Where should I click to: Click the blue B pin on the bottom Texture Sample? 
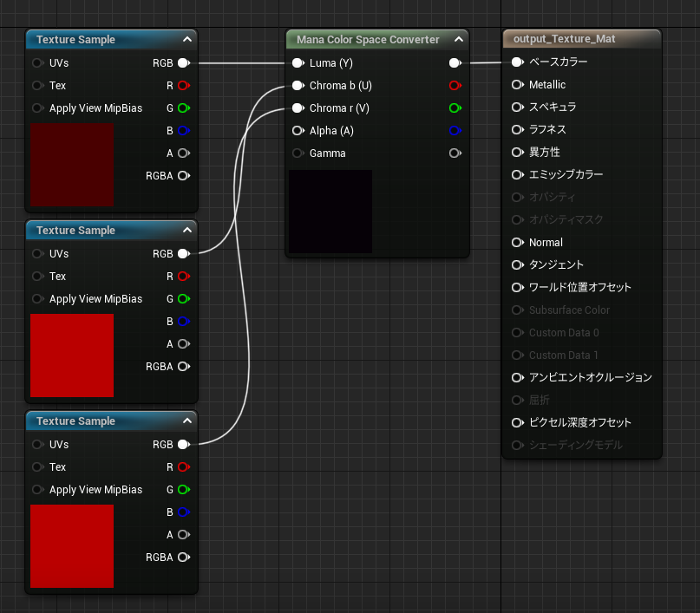tap(184, 512)
